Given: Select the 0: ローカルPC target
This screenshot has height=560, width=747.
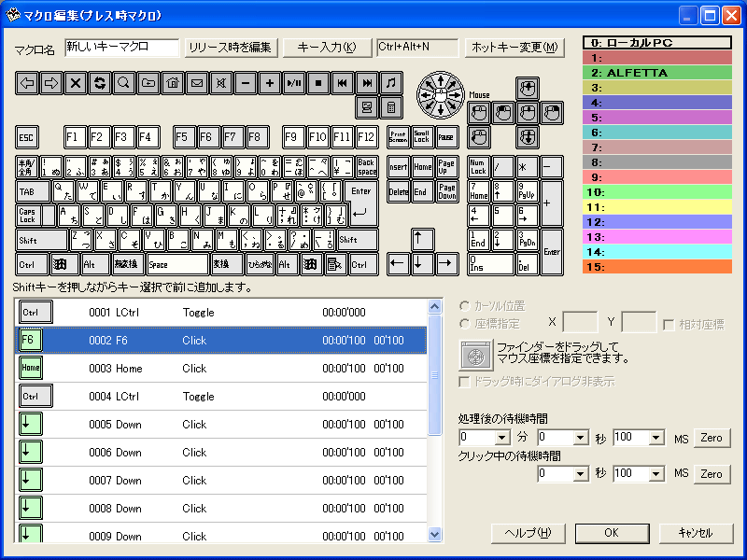Looking at the screenshot, I should click(x=657, y=43).
